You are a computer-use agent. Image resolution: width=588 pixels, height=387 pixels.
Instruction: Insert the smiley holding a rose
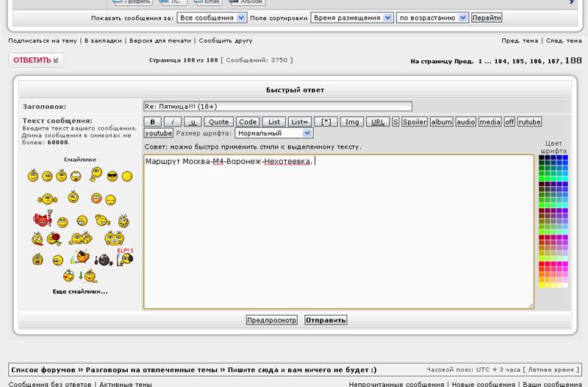pyautogui.click(x=54, y=238)
